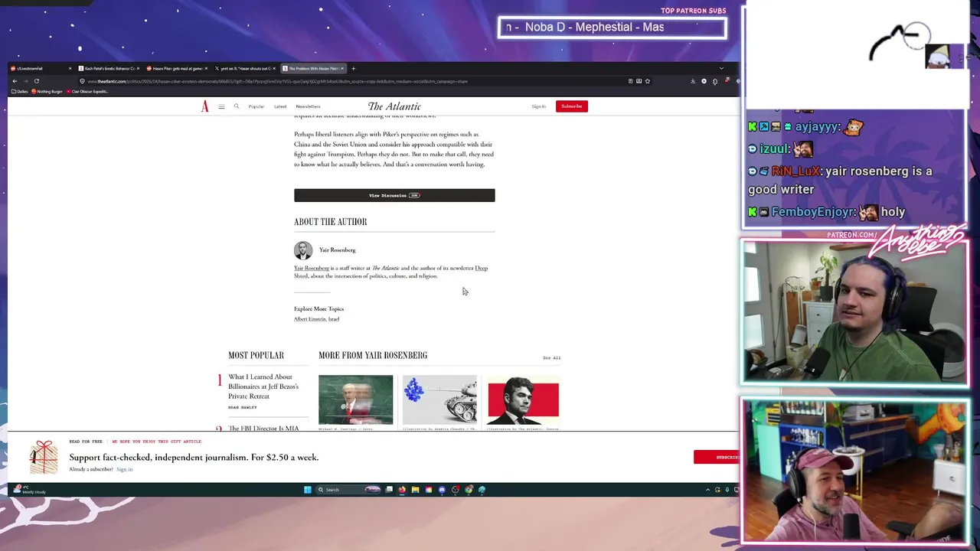Expand the system tray hidden icons chevron
980x551 pixels.
(x=707, y=490)
